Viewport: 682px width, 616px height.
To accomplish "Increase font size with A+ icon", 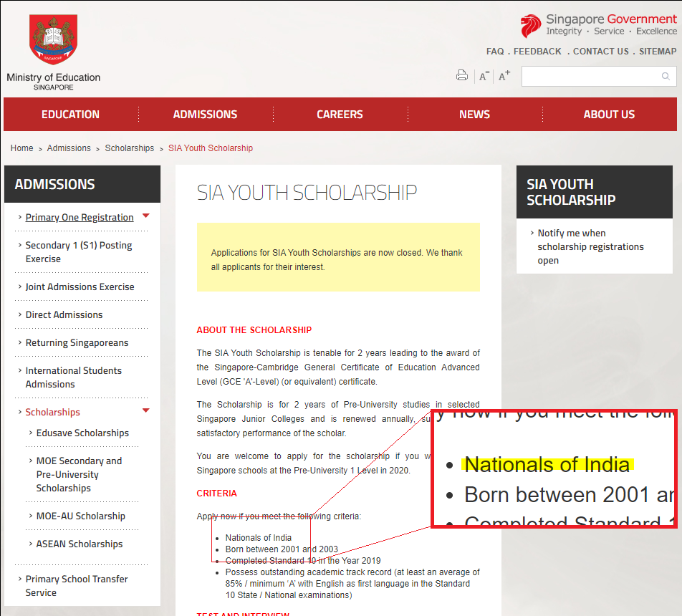I will tap(504, 76).
